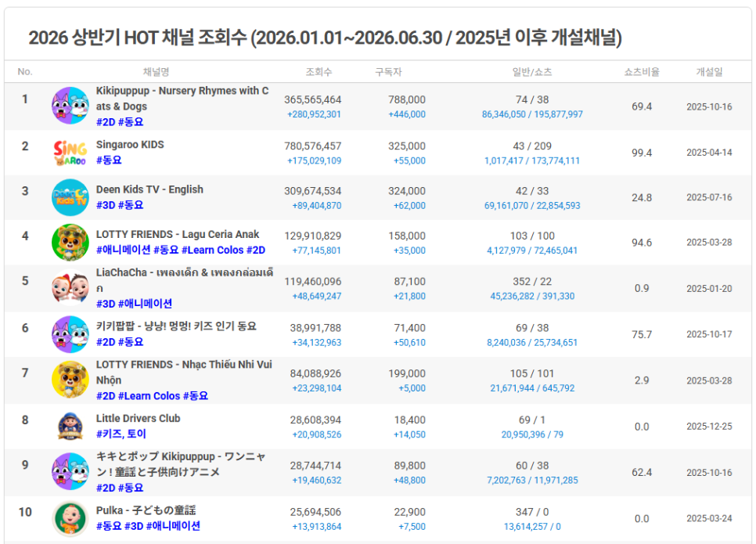Open LOTTY FRIENDS - Nhạc Thiếu Nhi link
The image size is (756, 544).
(x=184, y=373)
